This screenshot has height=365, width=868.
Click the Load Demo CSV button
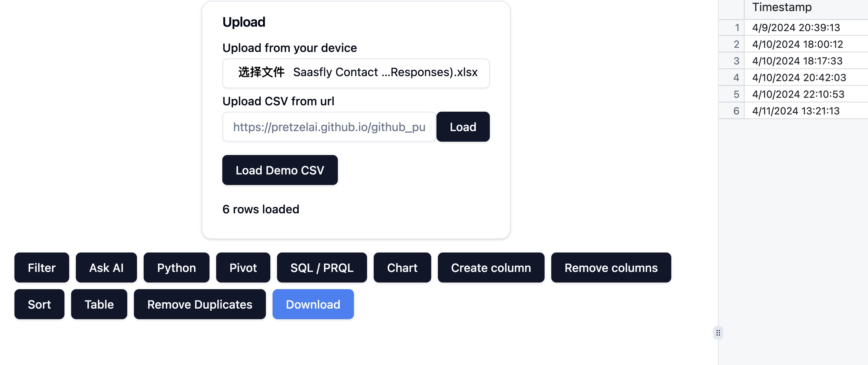(279, 170)
